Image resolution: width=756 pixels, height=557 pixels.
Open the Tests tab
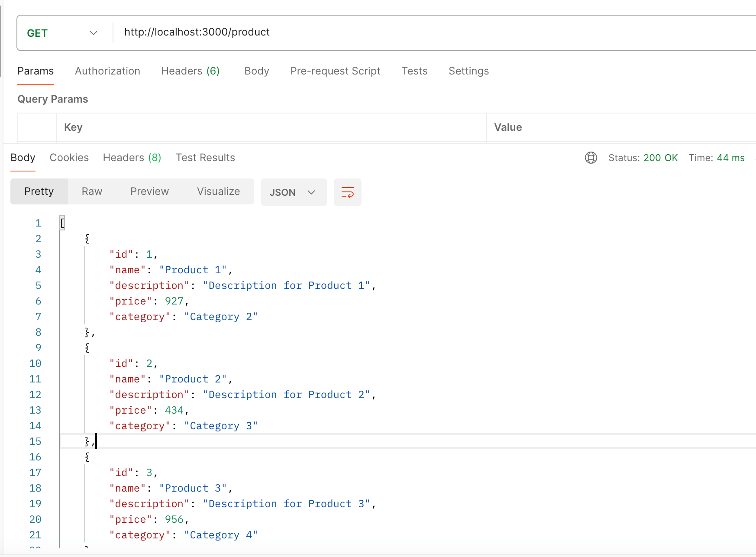coord(414,71)
